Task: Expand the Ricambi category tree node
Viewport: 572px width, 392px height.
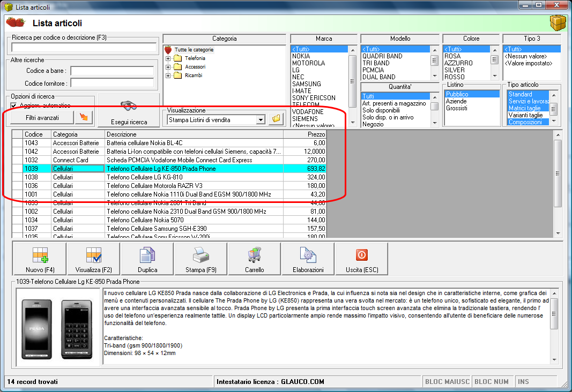Action: coord(168,76)
